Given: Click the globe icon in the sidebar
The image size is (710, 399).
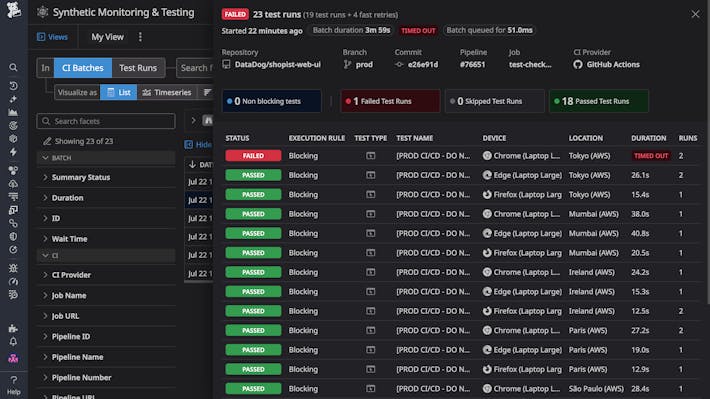Looking at the screenshot, I should click(x=13, y=236).
